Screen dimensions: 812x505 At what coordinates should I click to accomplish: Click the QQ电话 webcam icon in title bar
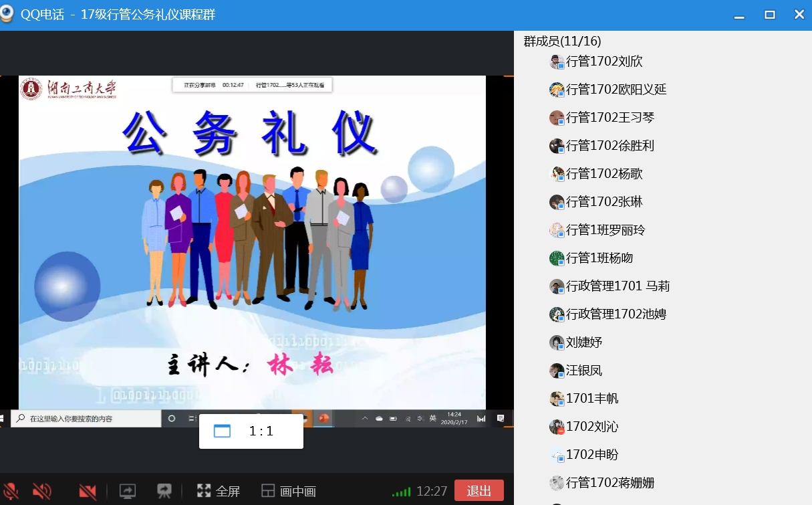pyautogui.click(x=8, y=15)
